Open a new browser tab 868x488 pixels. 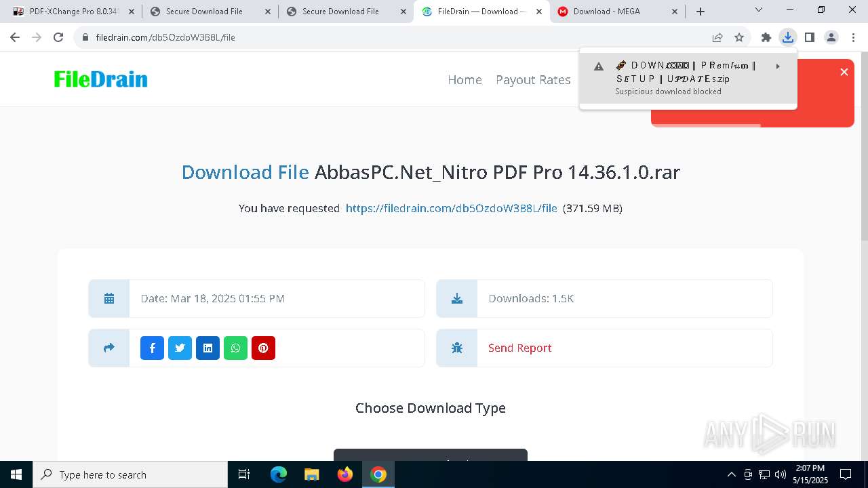701,12
